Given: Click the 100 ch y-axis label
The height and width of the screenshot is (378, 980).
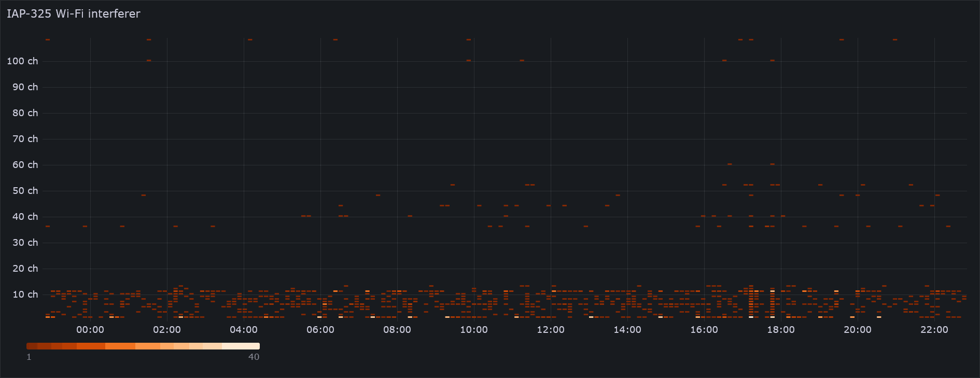Looking at the screenshot, I should tap(22, 61).
